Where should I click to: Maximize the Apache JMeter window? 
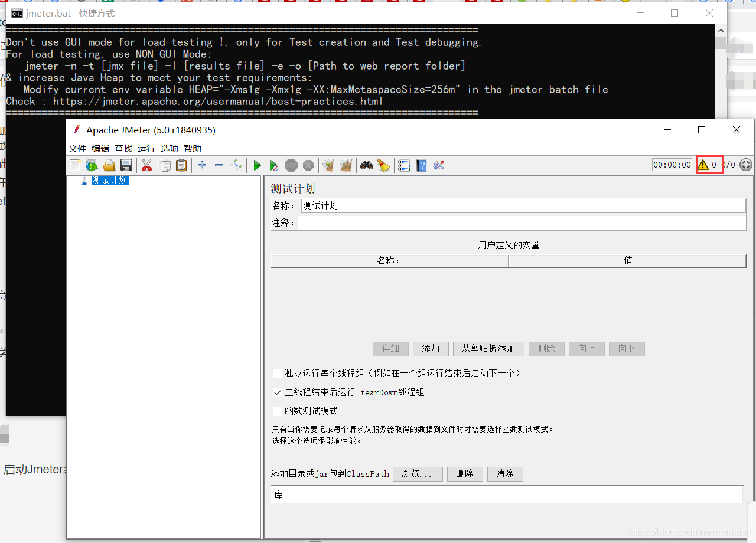(x=702, y=130)
